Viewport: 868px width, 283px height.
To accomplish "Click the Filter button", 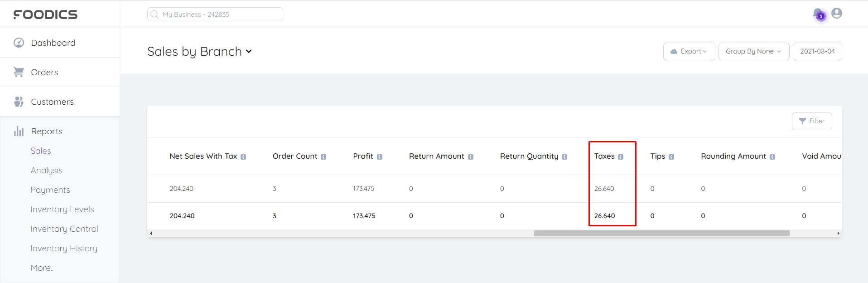I will [x=812, y=121].
